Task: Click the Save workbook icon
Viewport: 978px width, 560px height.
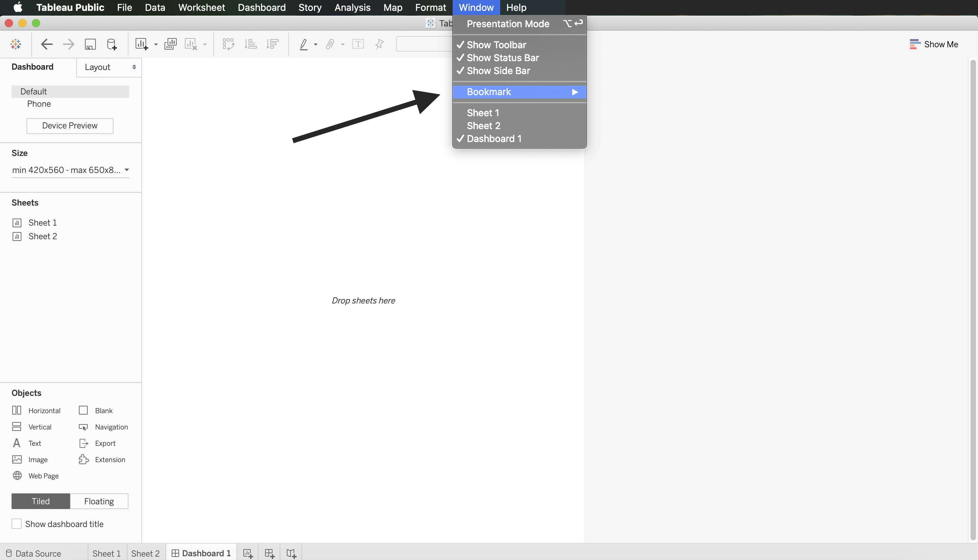Action: (x=90, y=44)
